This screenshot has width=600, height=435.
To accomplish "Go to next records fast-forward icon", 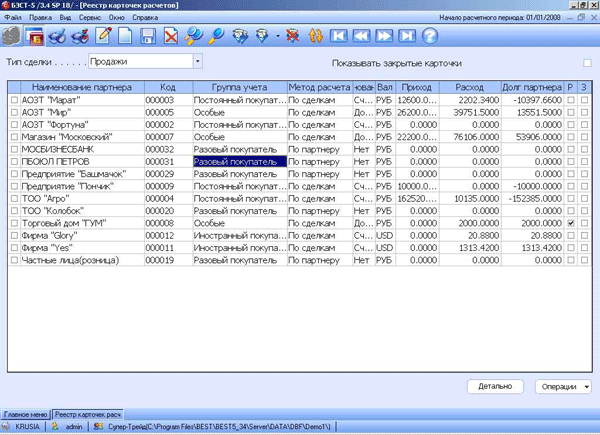I will pos(384,36).
